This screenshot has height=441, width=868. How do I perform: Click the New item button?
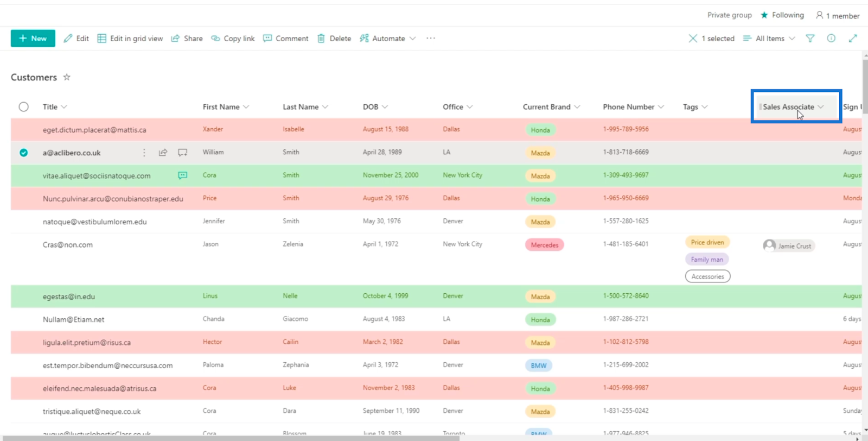tap(33, 39)
